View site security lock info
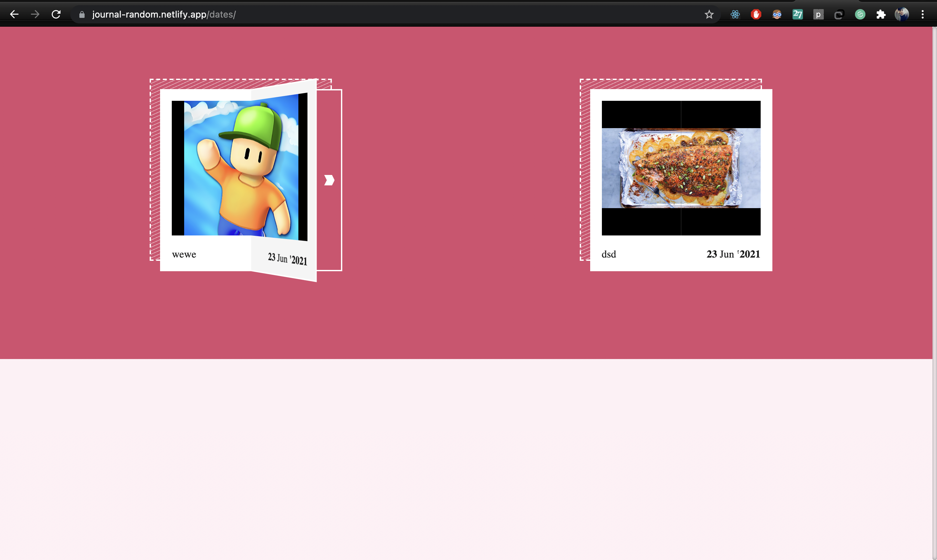The image size is (937, 560). [82, 14]
